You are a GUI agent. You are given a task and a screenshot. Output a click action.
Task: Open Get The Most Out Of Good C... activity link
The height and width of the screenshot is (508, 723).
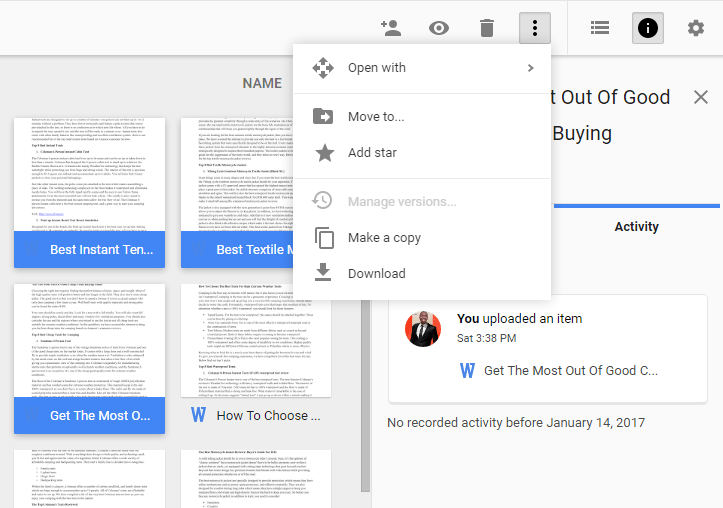(571, 371)
